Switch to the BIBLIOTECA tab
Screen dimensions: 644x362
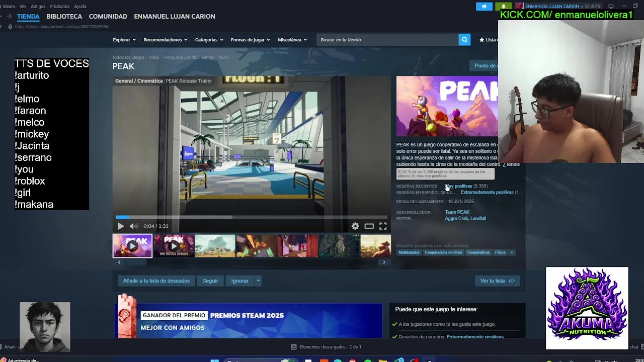64,17
